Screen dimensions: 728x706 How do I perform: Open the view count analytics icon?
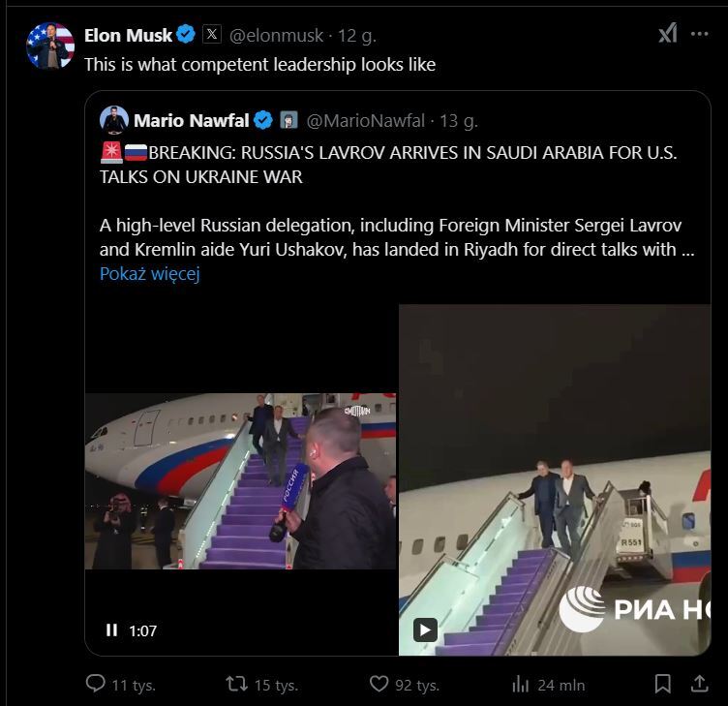(521, 684)
